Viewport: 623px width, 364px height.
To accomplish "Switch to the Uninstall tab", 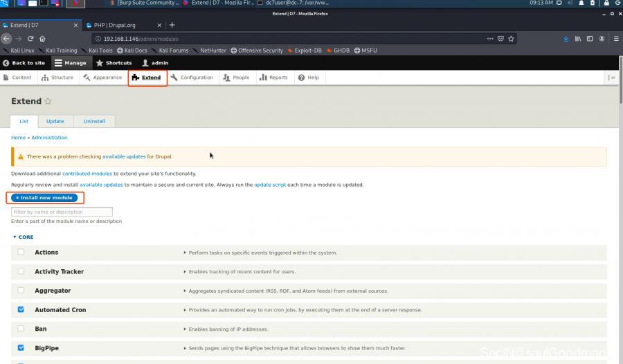I will point(94,121).
